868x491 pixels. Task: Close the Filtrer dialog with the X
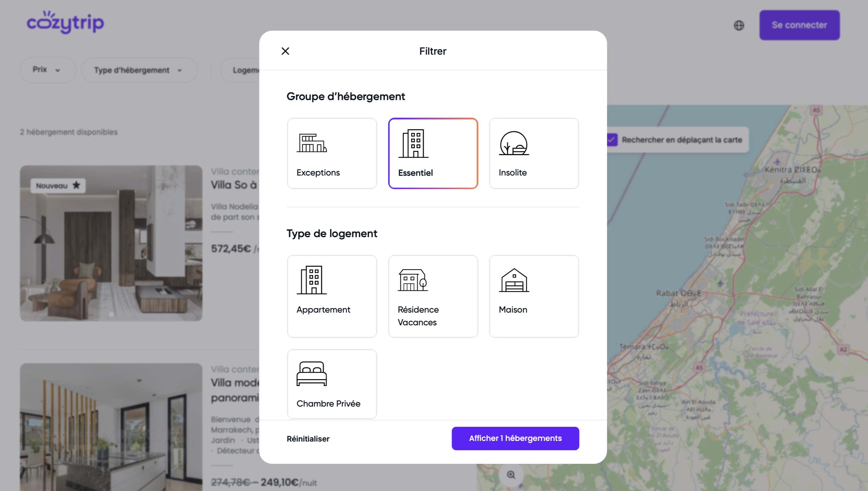click(x=285, y=51)
